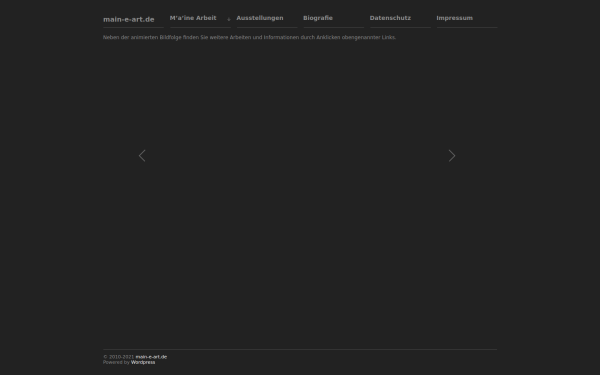600x375 pixels.
Task: Click the Powered by footer text
Action: (116, 362)
